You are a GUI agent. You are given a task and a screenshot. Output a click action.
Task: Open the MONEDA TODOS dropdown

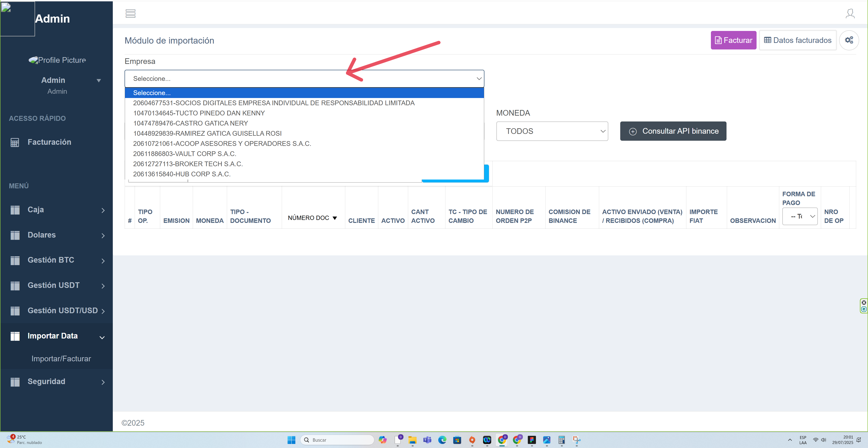tap(552, 131)
